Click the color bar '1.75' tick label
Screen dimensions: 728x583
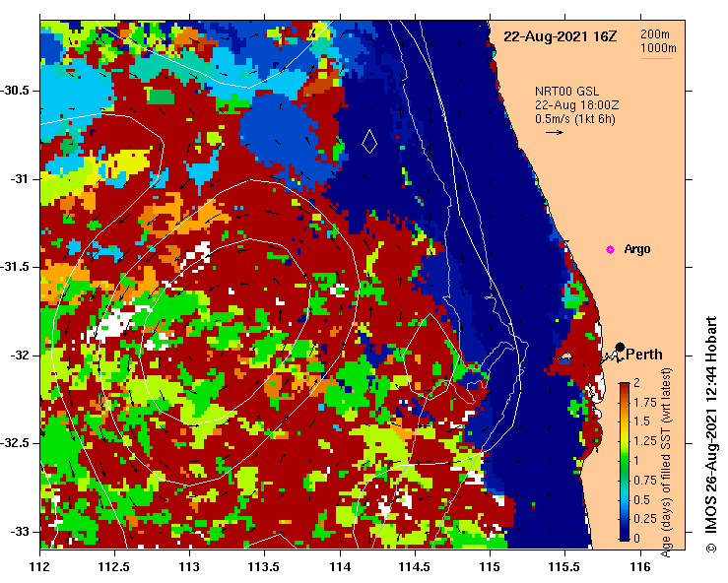click(x=645, y=403)
